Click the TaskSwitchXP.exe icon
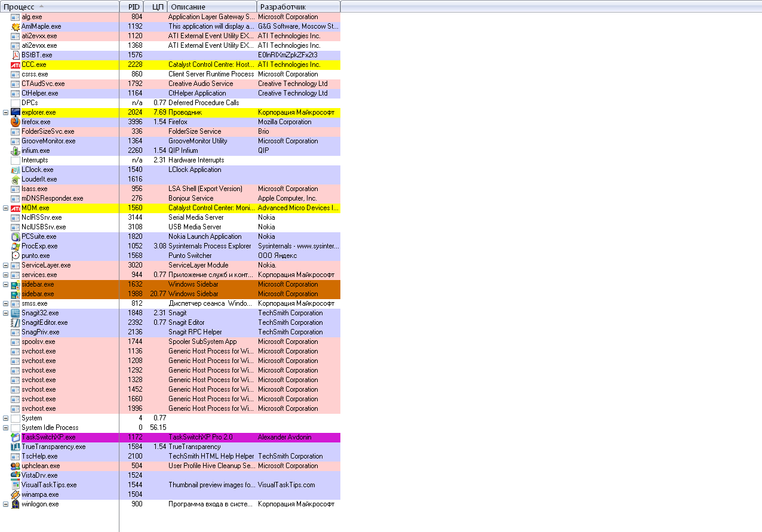 [16, 437]
